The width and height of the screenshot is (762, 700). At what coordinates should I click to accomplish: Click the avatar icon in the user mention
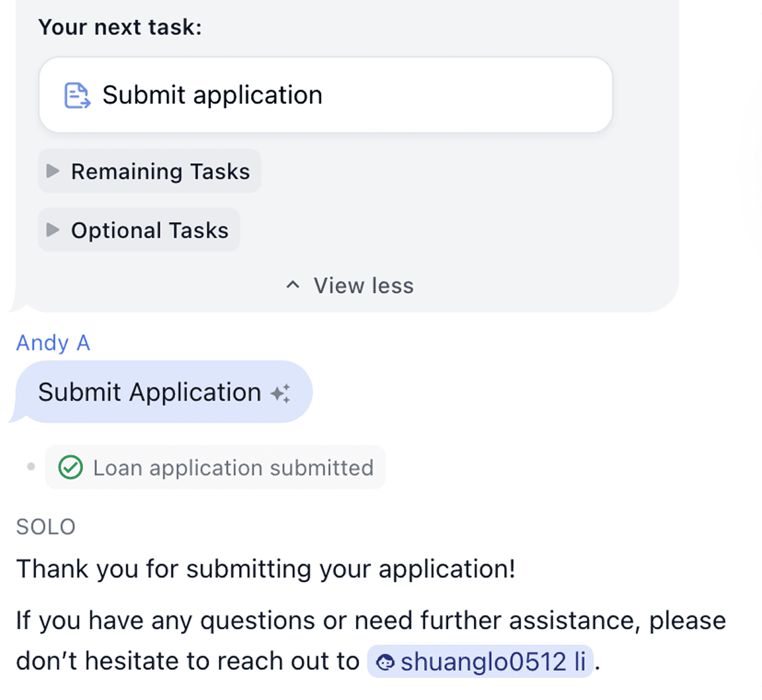[x=385, y=662]
